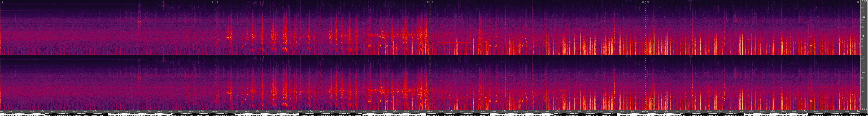Click the second clip's fade-in handle
The image size is (868, 116).
(x=218, y=2)
